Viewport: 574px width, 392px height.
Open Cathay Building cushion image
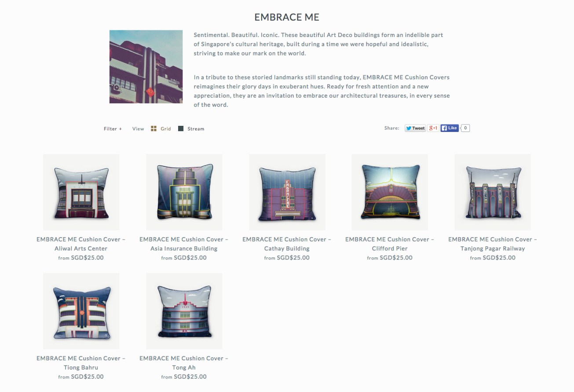click(x=287, y=192)
